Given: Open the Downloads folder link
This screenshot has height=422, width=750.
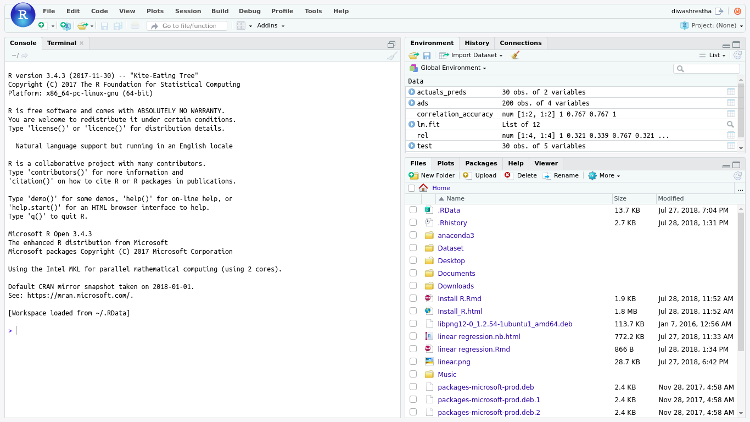Looking at the screenshot, I should (455, 285).
